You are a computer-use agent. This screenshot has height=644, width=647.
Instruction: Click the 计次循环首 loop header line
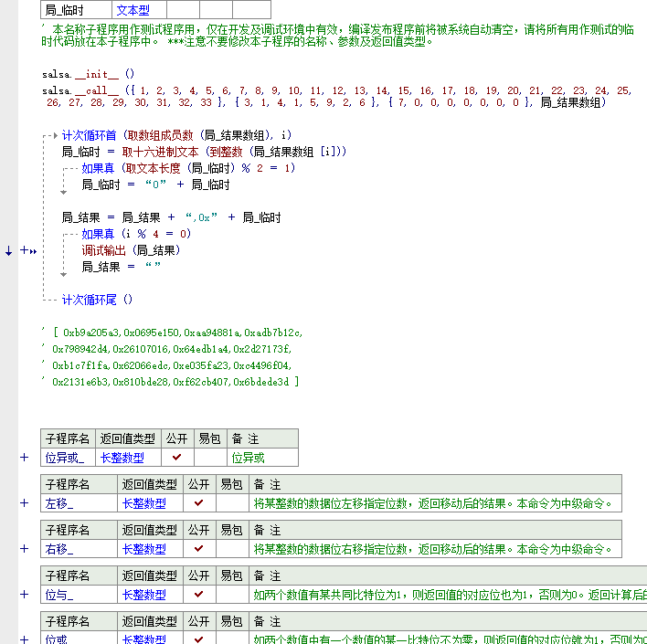(x=176, y=135)
